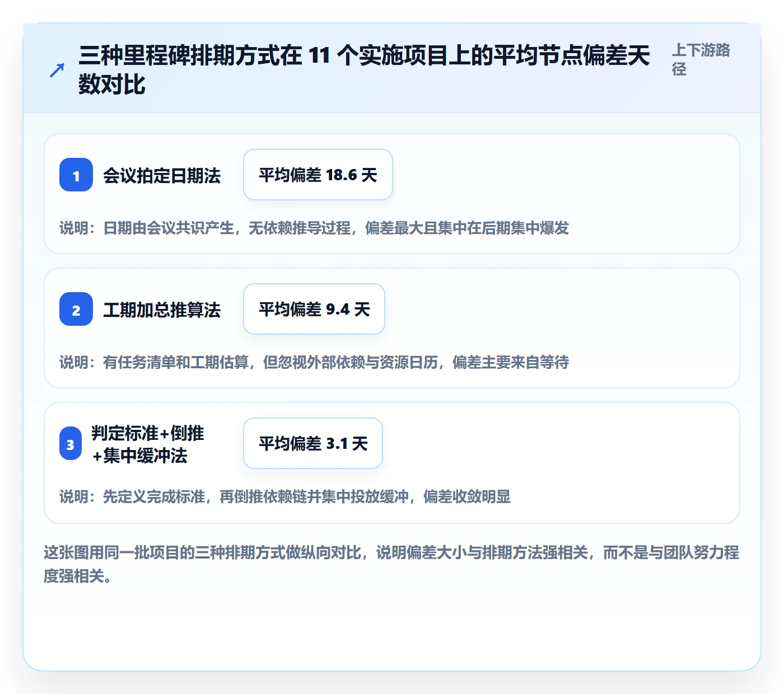This screenshot has height=694, width=784.
Task: Select the 判定标准+倒推+集中缓冲法 heading
Action: tap(148, 444)
